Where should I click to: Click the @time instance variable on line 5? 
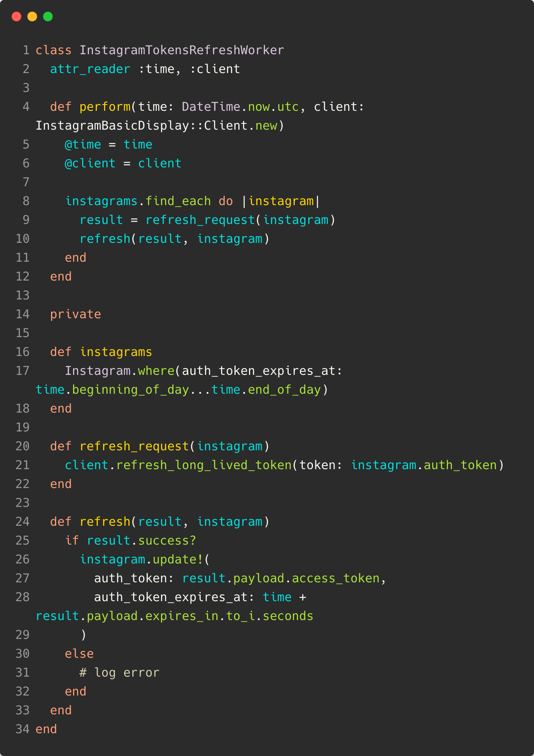tap(83, 145)
